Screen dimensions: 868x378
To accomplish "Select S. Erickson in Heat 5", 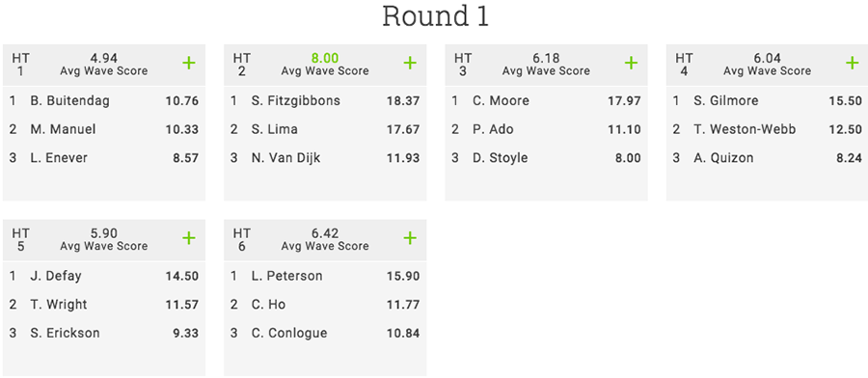I will click(x=65, y=334).
